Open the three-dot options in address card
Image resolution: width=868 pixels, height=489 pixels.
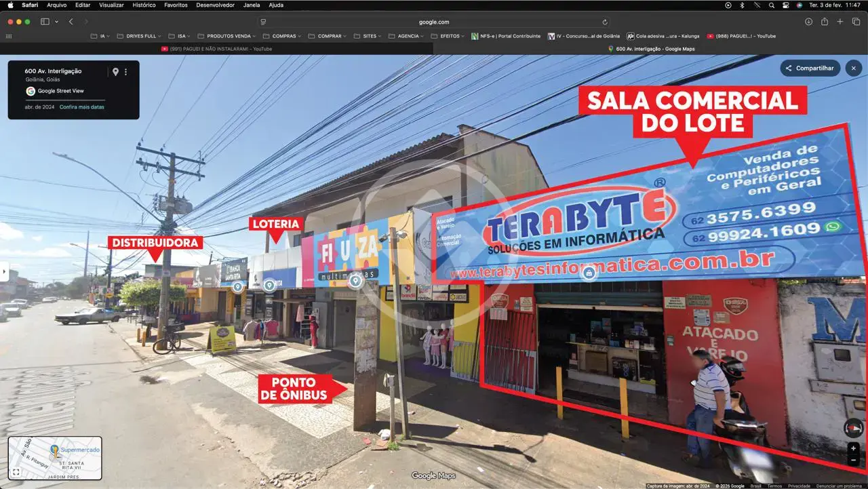click(125, 71)
